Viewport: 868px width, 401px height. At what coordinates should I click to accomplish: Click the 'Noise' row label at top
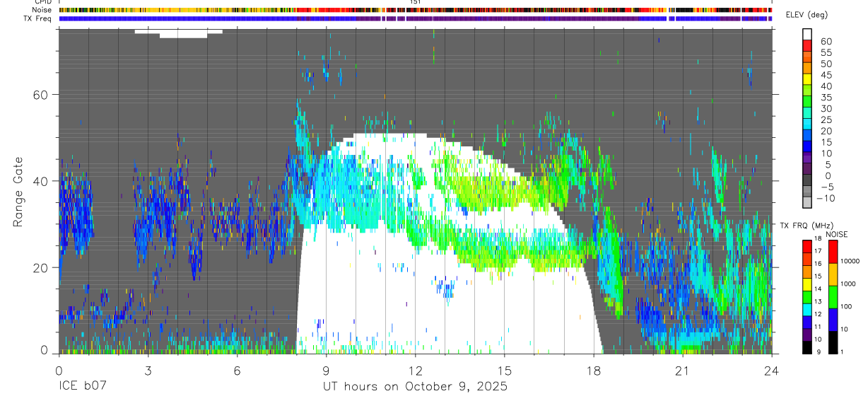coord(42,11)
